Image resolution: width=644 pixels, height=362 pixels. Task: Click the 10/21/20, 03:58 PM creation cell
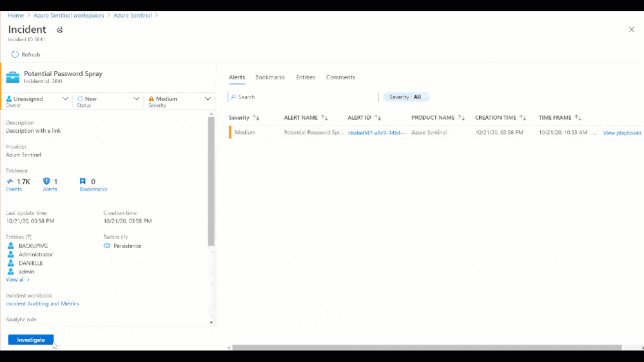point(499,133)
